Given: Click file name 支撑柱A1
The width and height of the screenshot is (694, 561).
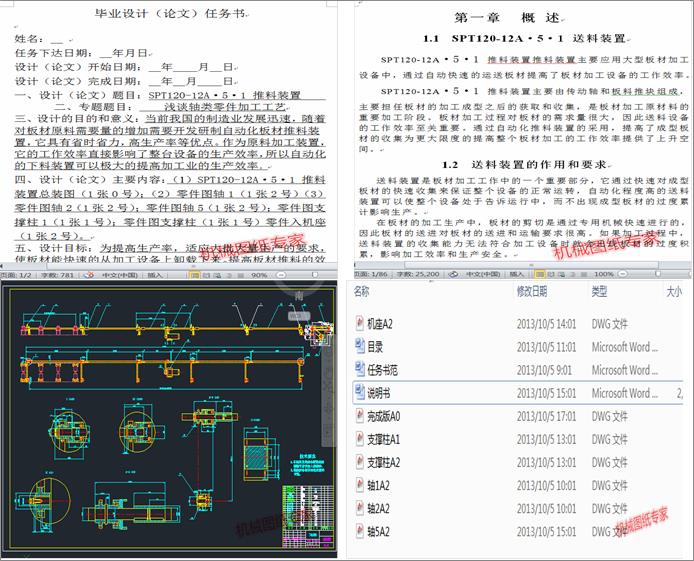Looking at the screenshot, I should point(383,439).
